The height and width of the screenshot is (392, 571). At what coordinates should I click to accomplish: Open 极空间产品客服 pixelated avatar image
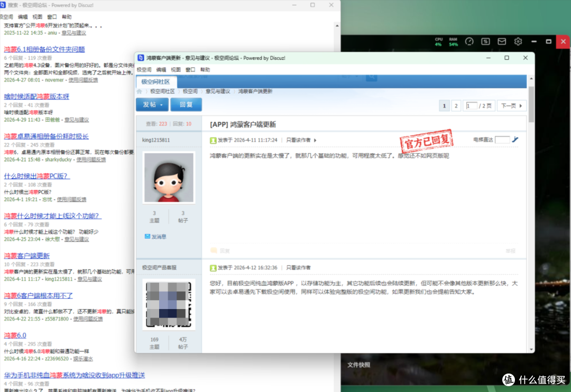click(x=169, y=305)
